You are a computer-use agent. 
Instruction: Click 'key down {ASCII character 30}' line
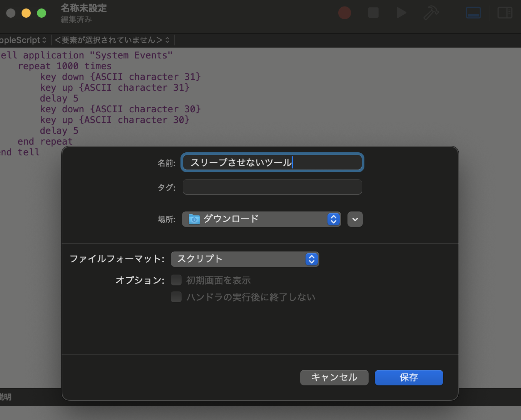[x=120, y=109]
